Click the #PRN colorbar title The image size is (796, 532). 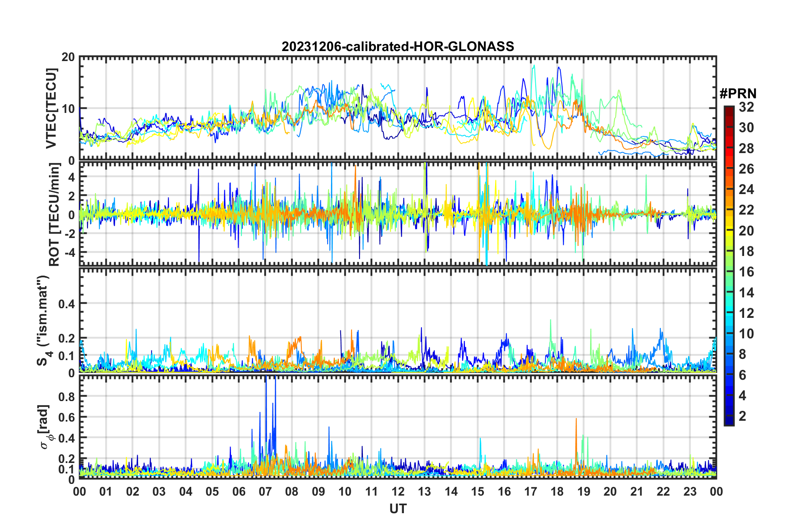point(738,93)
